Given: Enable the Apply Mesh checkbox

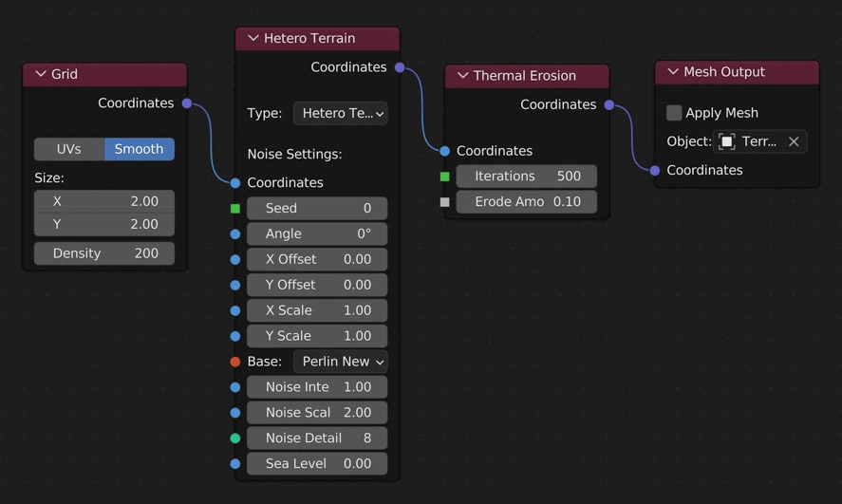Looking at the screenshot, I should (x=674, y=113).
